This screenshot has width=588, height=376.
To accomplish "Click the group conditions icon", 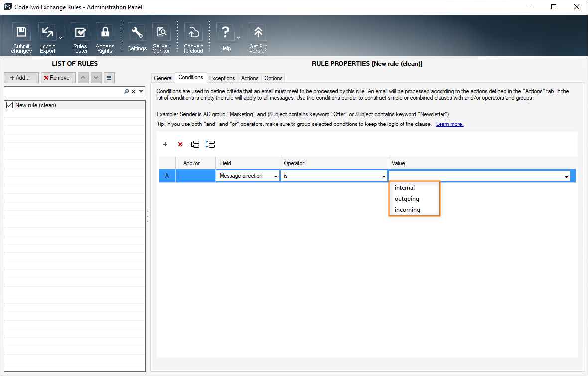I will pos(195,144).
